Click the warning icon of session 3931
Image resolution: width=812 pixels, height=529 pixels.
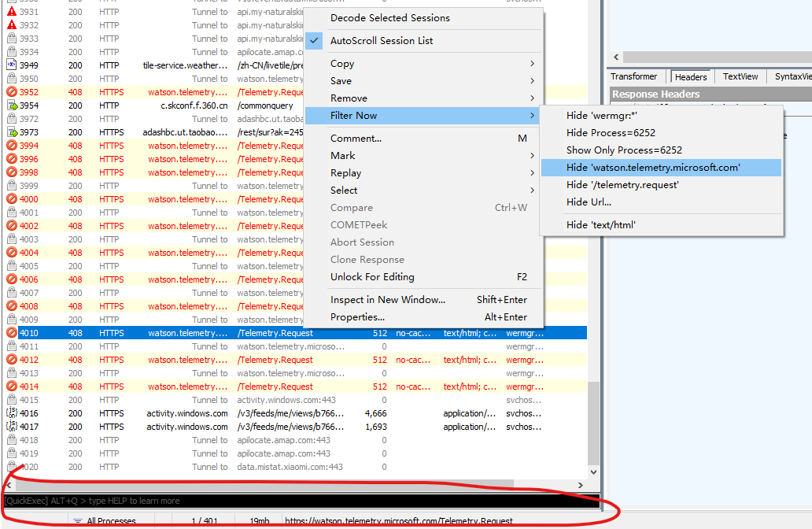(x=11, y=11)
